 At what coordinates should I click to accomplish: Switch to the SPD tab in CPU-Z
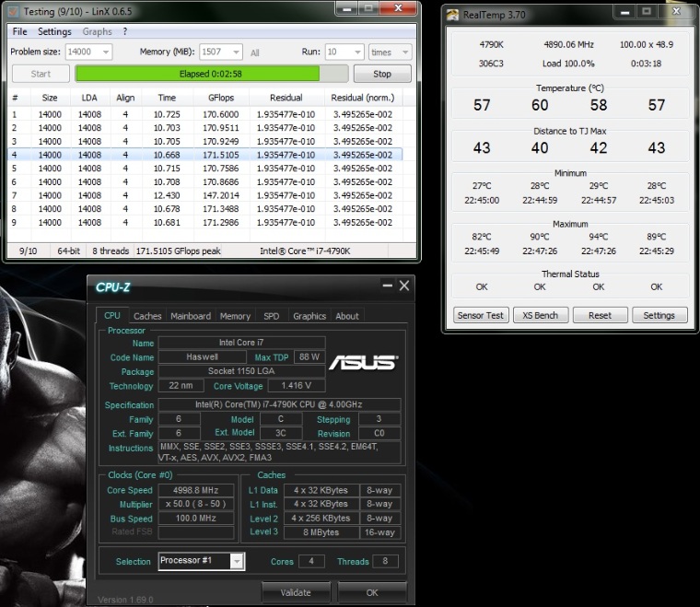[x=272, y=316]
